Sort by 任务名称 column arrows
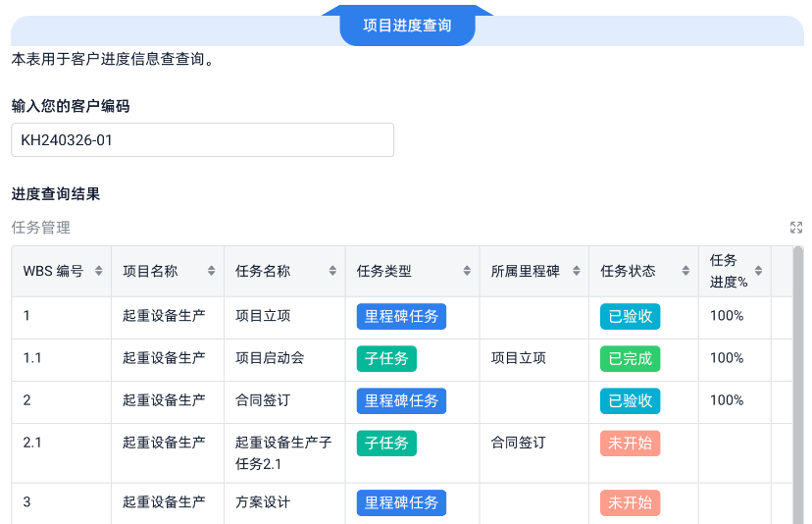 click(x=332, y=271)
